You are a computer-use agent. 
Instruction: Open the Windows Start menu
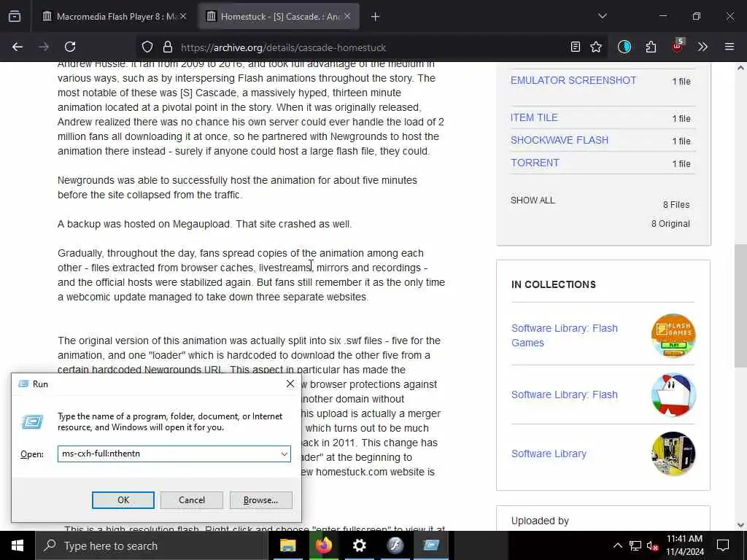18,545
